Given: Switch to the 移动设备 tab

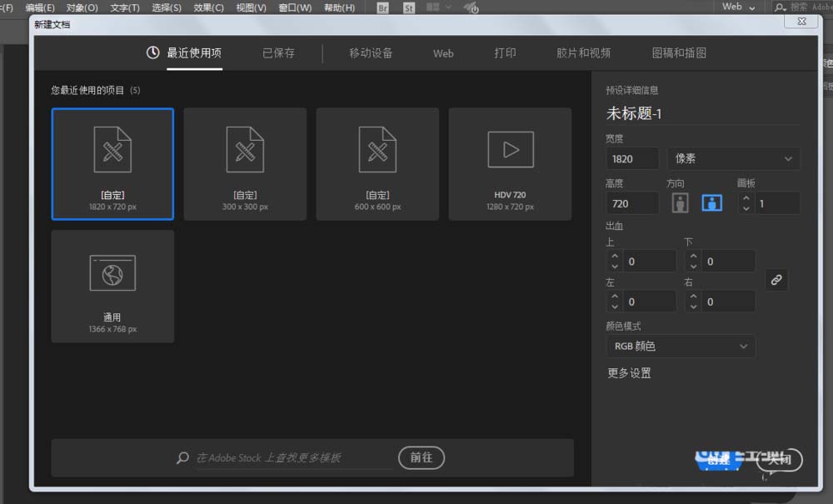Looking at the screenshot, I should click(x=371, y=53).
